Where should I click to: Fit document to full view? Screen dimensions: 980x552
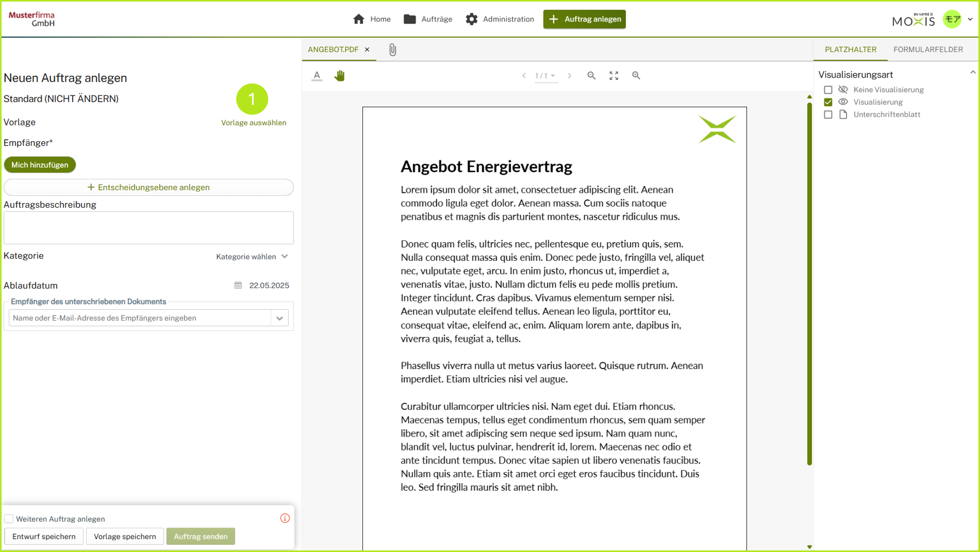click(x=614, y=76)
